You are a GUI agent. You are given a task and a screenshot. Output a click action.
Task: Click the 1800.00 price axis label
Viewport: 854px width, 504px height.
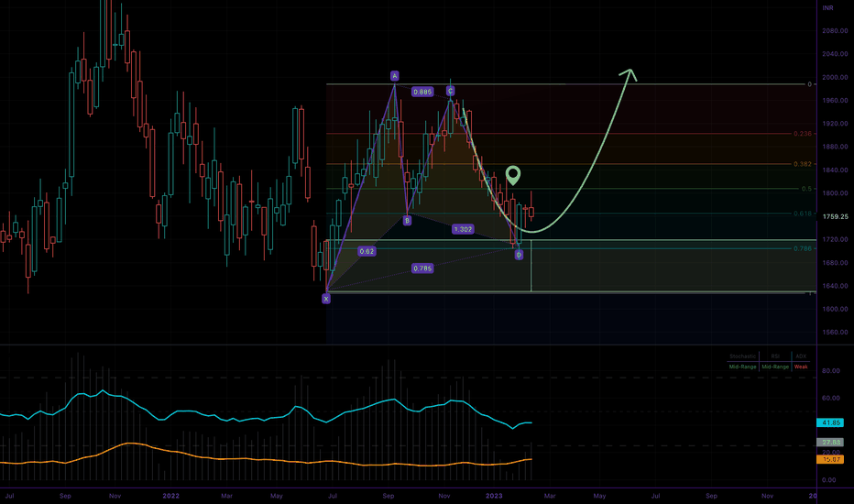[835, 192]
